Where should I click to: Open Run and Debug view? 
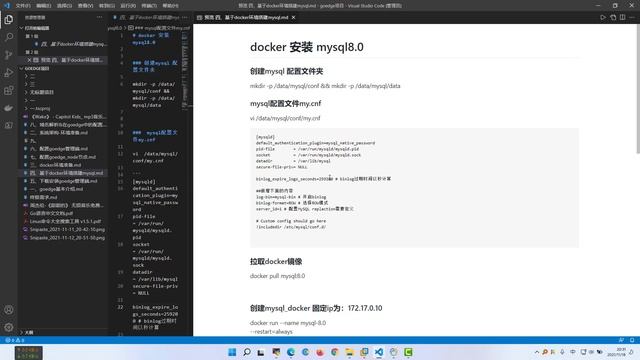9,73
